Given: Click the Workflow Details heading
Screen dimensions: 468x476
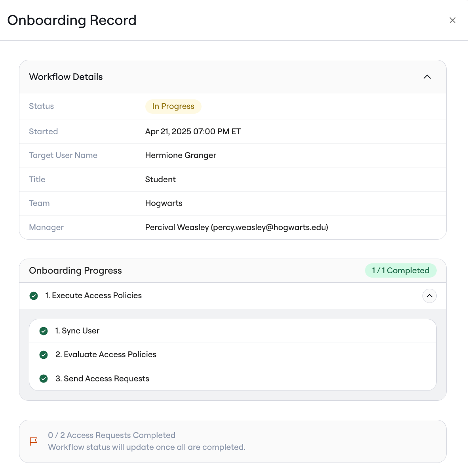Looking at the screenshot, I should (x=66, y=77).
